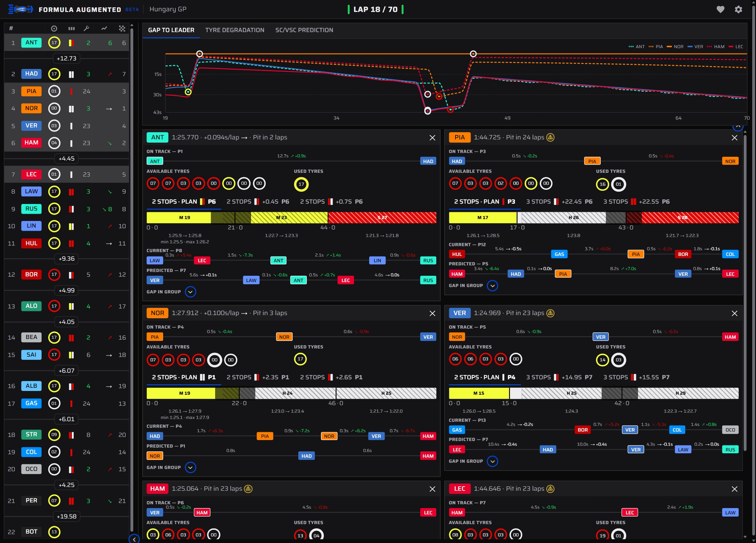Image resolution: width=756 pixels, height=543 pixels.
Task: Select ANT 2 Stops +0.4s strategy tab
Action: tap(258, 201)
